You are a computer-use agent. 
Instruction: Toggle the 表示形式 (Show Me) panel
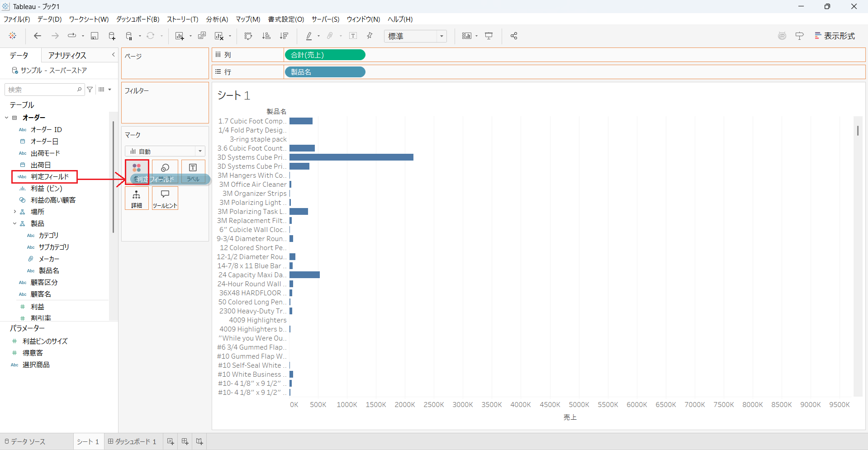pyautogui.click(x=835, y=36)
